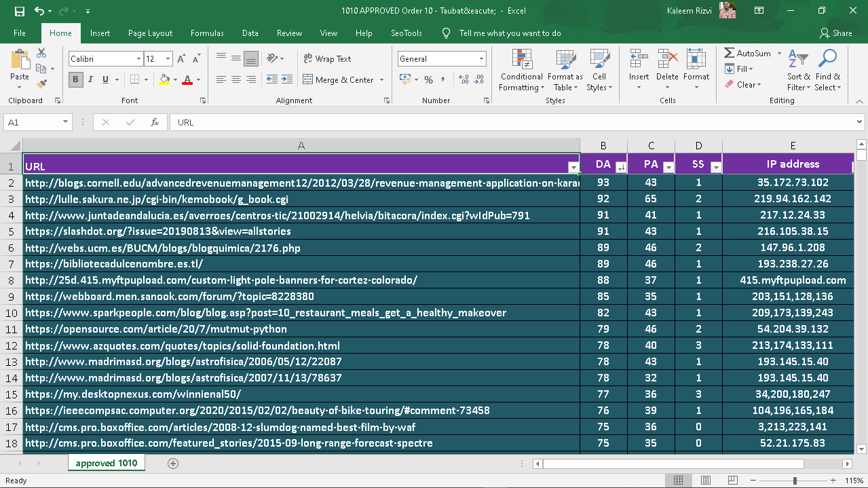Open the Formulas ribbon tab
Image resolution: width=868 pixels, height=488 pixels.
[207, 33]
